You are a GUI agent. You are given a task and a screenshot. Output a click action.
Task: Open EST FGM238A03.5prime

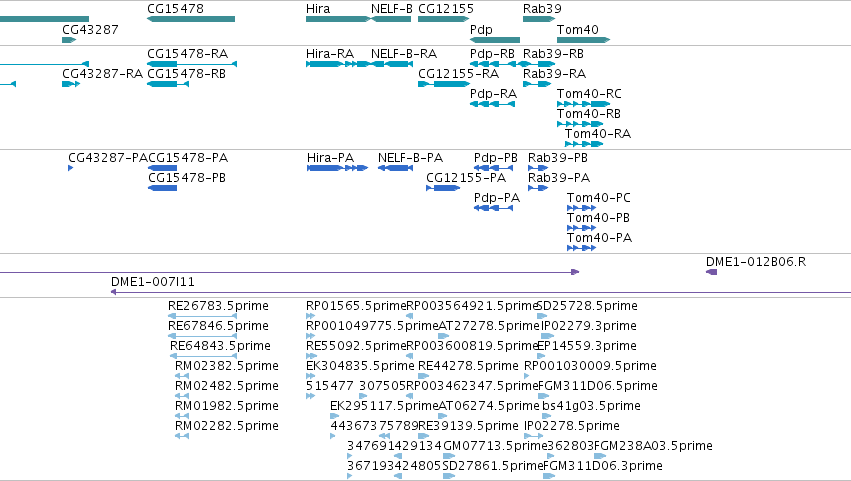[601, 457]
